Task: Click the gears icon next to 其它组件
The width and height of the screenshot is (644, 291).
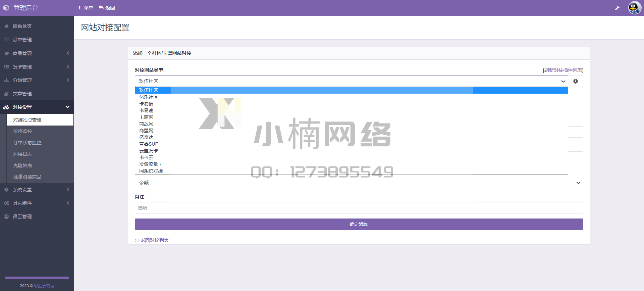Action: pyautogui.click(x=6, y=203)
